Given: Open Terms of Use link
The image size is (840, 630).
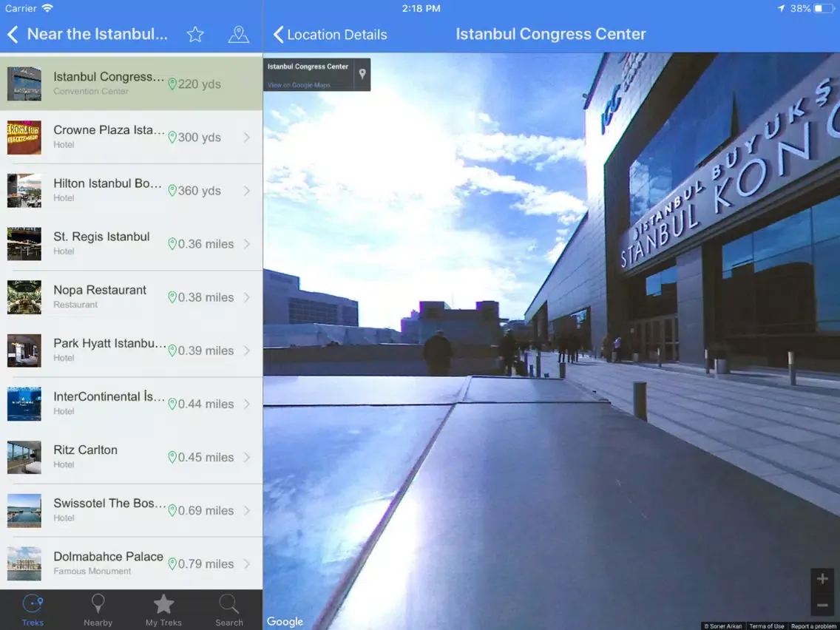Looking at the screenshot, I should 766,626.
